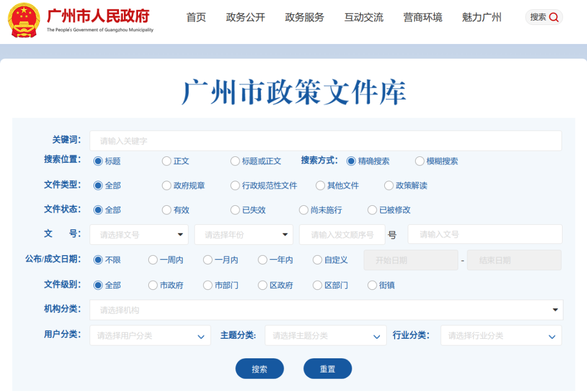
Task: Select 政府规章 as the file type
Action: click(166, 186)
